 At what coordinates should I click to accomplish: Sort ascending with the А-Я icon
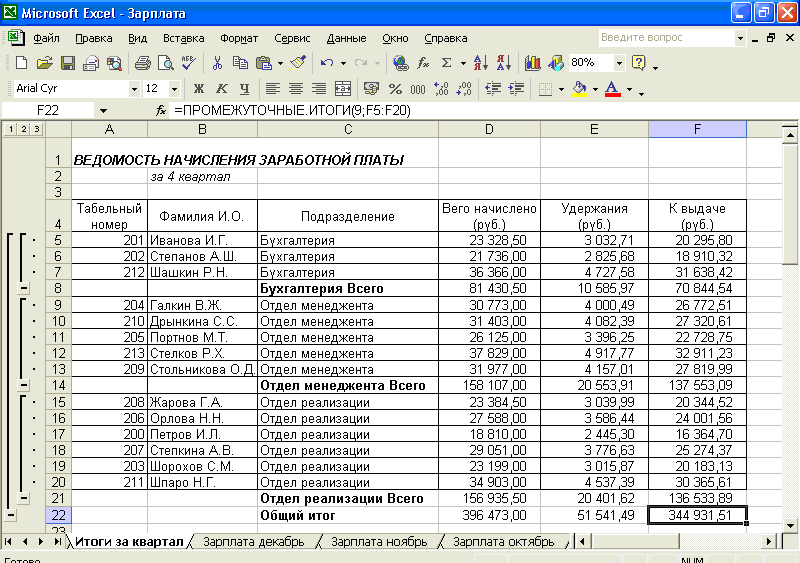480,63
